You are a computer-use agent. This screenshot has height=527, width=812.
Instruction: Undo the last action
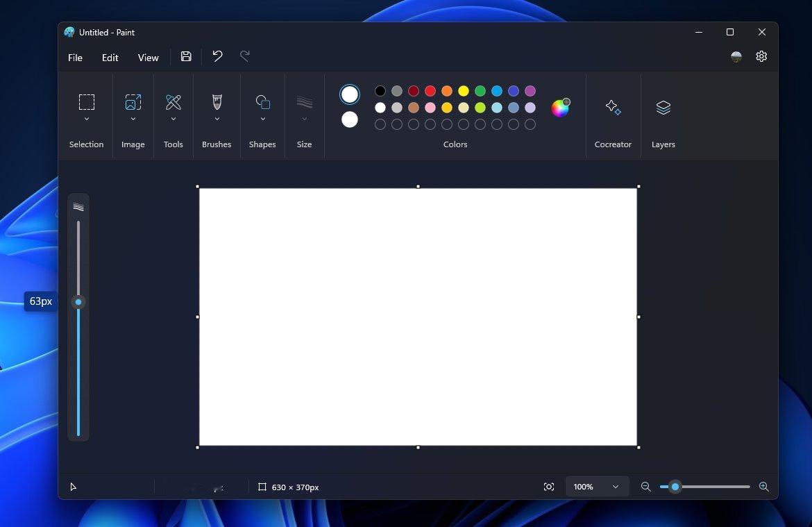217,56
